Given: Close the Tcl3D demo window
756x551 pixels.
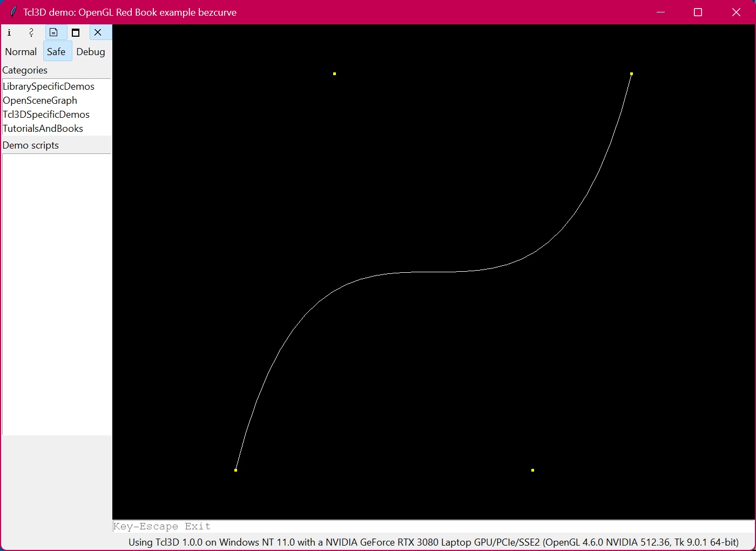Looking at the screenshot, I should (x=736, y=12).
